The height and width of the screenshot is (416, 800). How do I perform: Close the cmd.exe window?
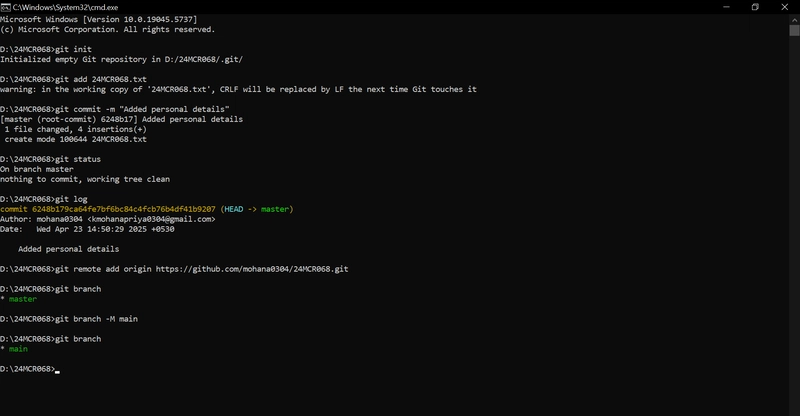pyautogui.click(x=785, y=7)
